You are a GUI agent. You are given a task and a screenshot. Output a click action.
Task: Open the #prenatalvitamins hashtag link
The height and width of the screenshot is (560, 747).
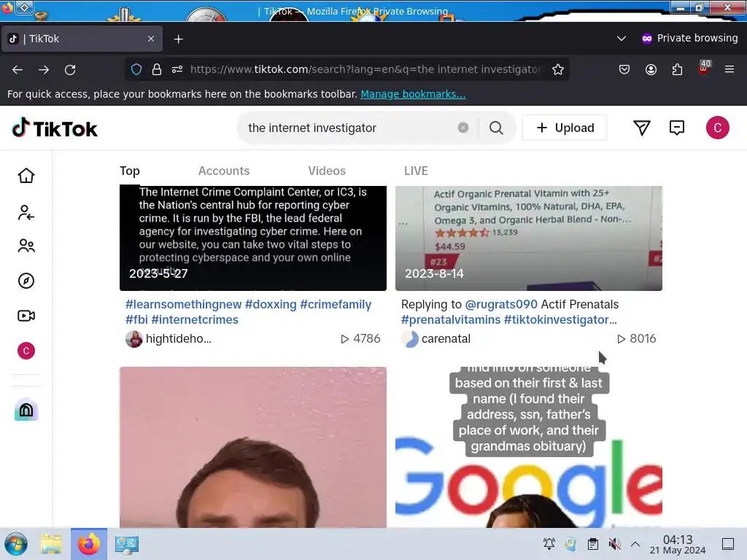(451, 319)
